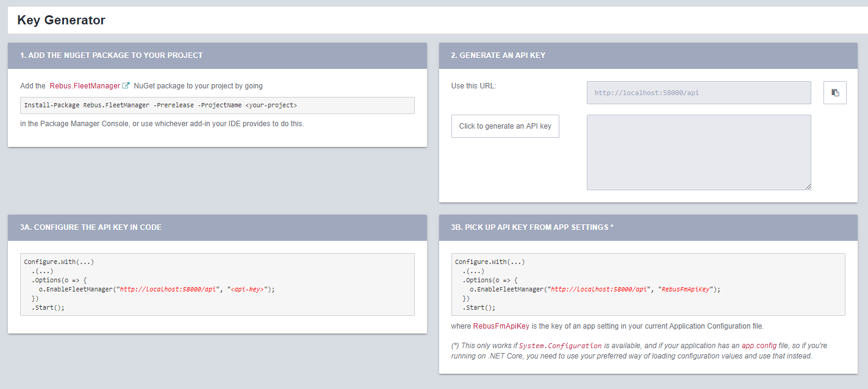Click the Package Manager Console instruction text
This screenshot has height=389, width=868.
pyautogui.click(x=162, y=124)
